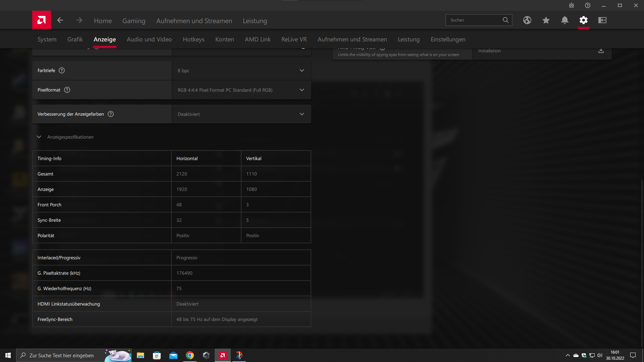
Task: Switch to the Hotkeys tab
Action: [x=193, y=39]
